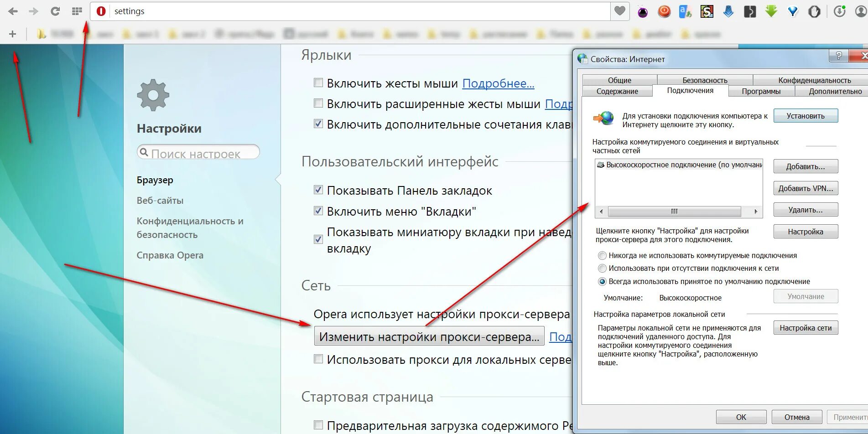The height and width of the screenshot is (434, 868).
Task: Switch to the Безопасность tab
Action: click(x=705, y=80)
